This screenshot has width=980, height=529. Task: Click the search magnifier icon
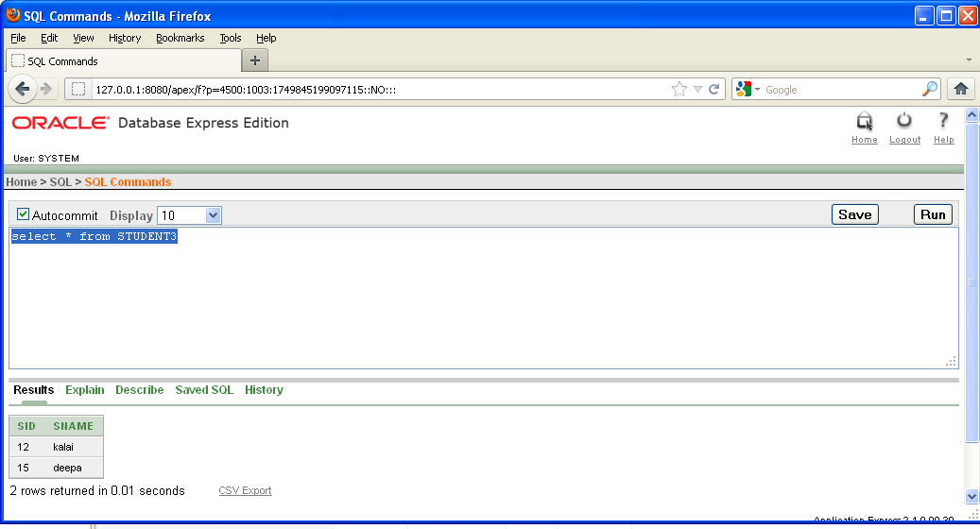pyautogui.click(x=930, y=90)
